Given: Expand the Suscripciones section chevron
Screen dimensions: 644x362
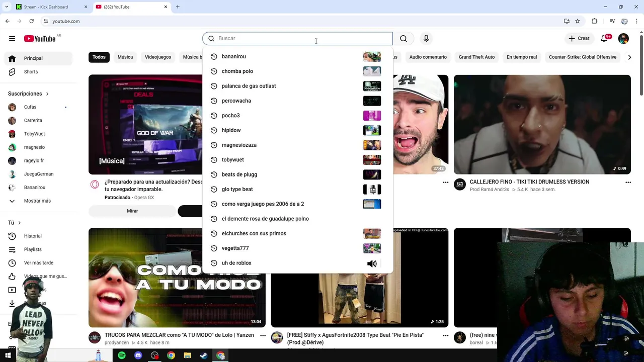Looking at the screenshot, I should (47, 94).
